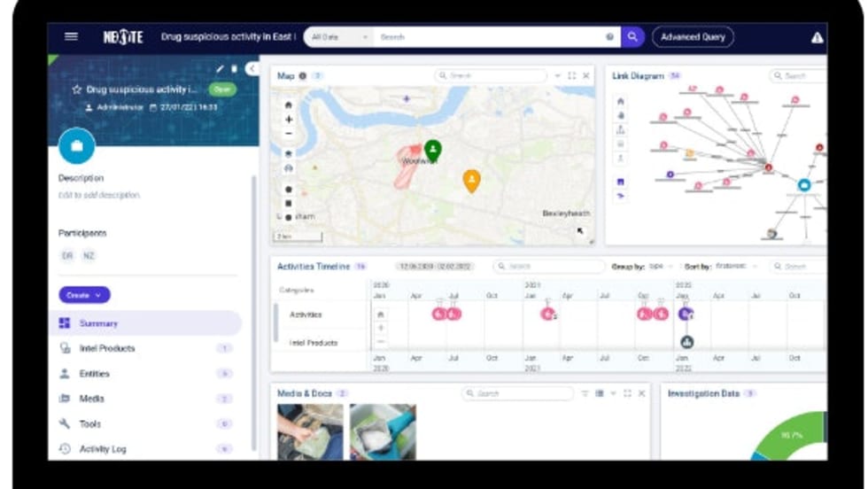Click the alert triangle icon in top bar
Screen dimensions: 868x489
[x=817, y=37]
